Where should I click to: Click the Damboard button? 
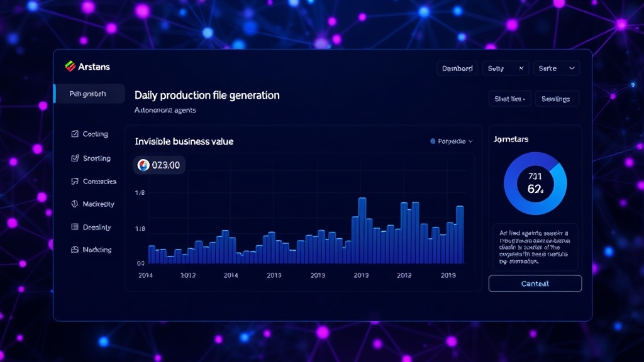(x=457, y=69)
